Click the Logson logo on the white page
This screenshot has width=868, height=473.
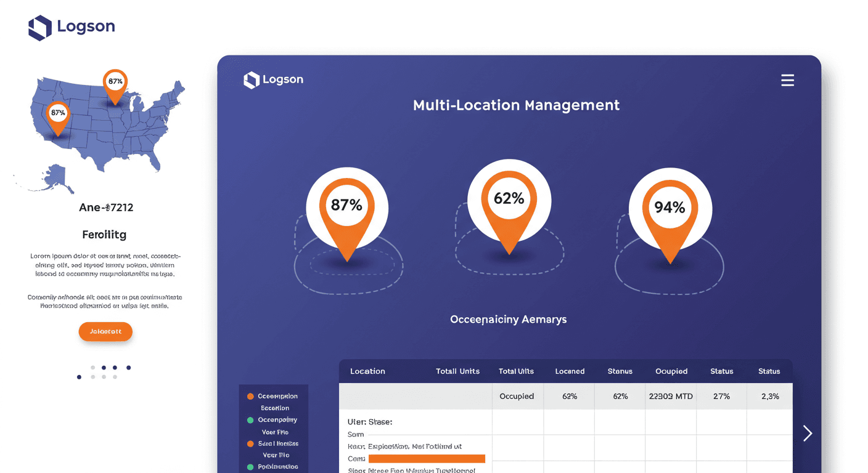click(x=72, y=28)
